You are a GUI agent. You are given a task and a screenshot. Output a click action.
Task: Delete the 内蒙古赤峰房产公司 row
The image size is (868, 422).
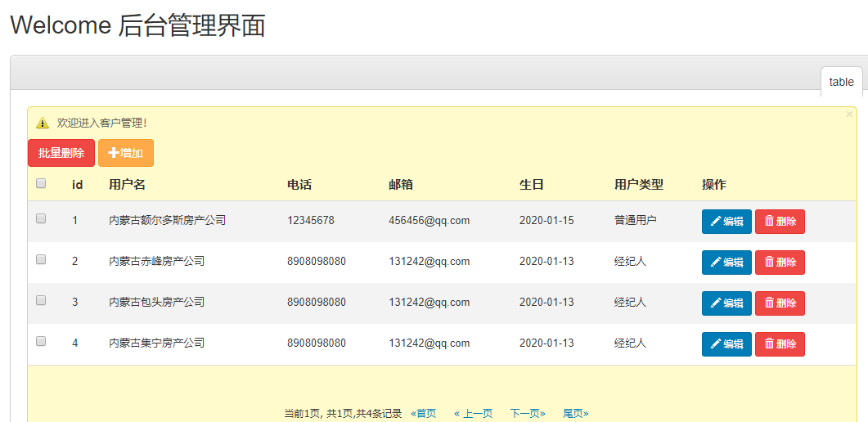780,263
